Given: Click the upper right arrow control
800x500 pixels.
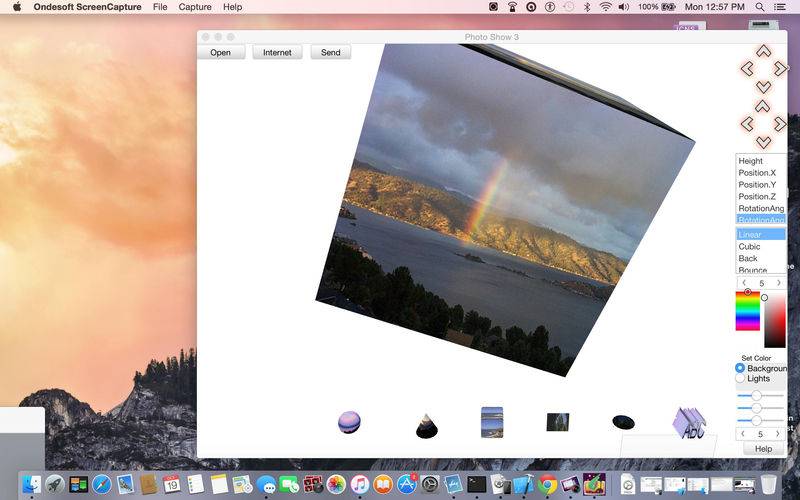Looking at the screenshot, I should click(780, 68).
